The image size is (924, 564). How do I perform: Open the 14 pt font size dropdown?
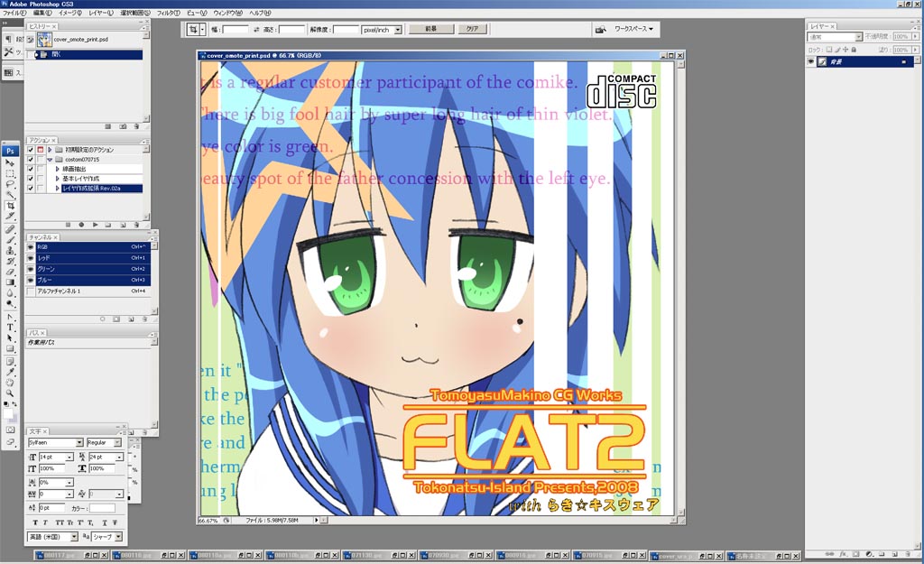(69, 458)
